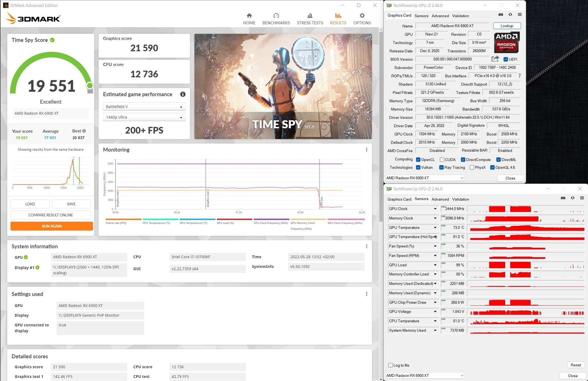Screen dimensions: 588x381
Task: Click RUN AGAIN button
Action: pyautogui.click(x=51, y=226)
